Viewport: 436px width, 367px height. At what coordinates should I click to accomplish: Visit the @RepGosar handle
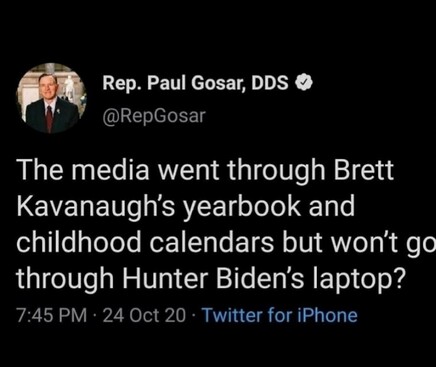pyautogui.click(x=154, y=116)
